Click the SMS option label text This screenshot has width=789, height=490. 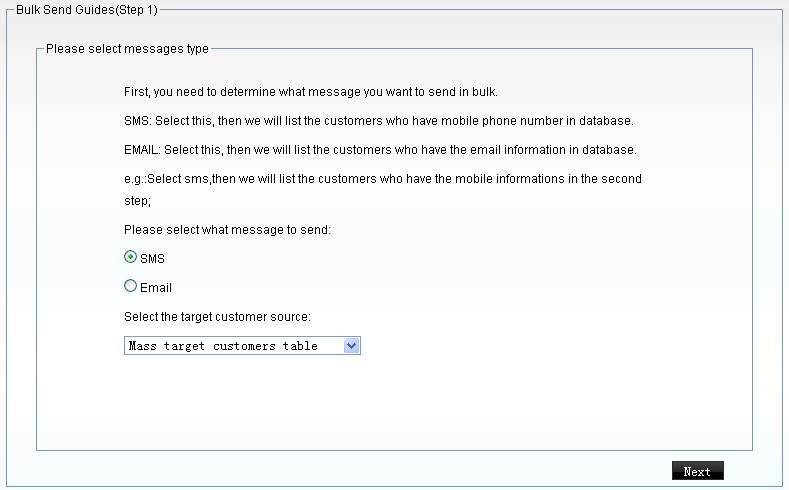point(153,259)
